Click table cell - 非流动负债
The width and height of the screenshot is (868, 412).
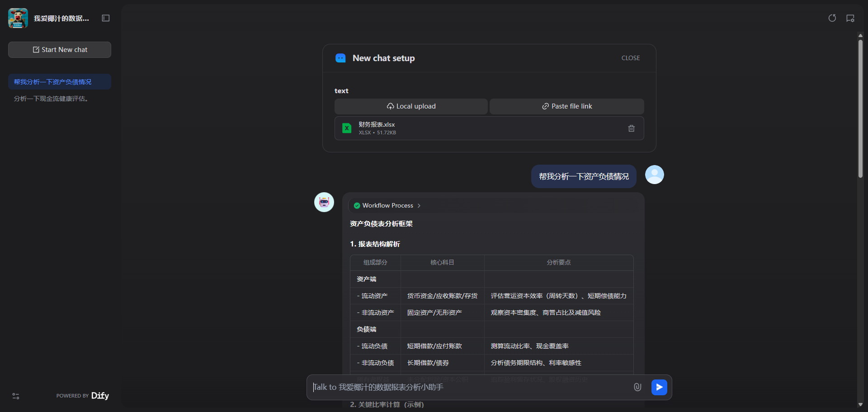click(375, 363)
